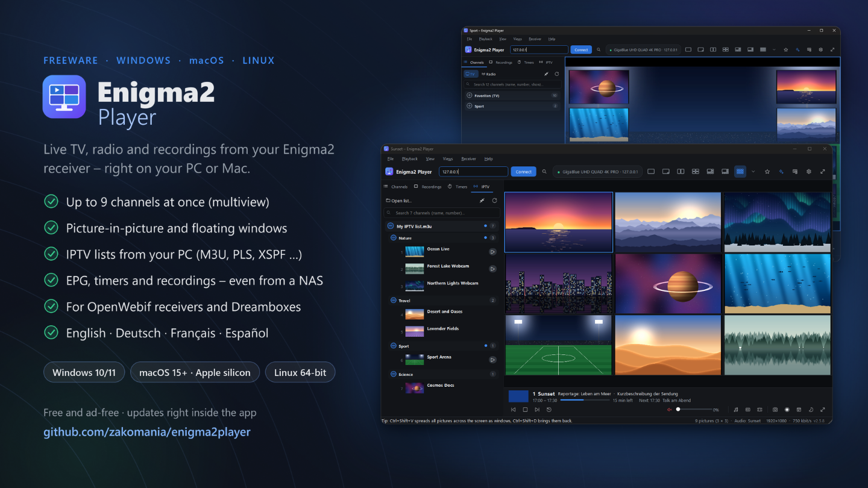868x488 pixels.
Task: Open the Help menu in Sport window
Action: coord(552,39)
